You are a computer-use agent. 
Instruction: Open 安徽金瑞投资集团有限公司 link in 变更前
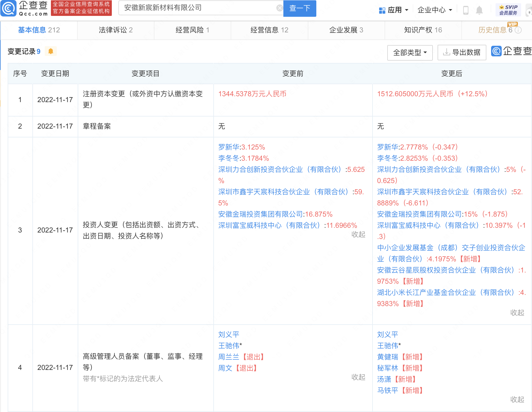pyautogui.click(x=261, y=214)
